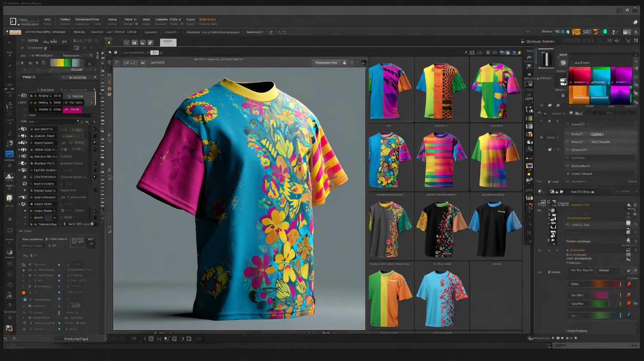Click the tan button at left of options bar

15,32
